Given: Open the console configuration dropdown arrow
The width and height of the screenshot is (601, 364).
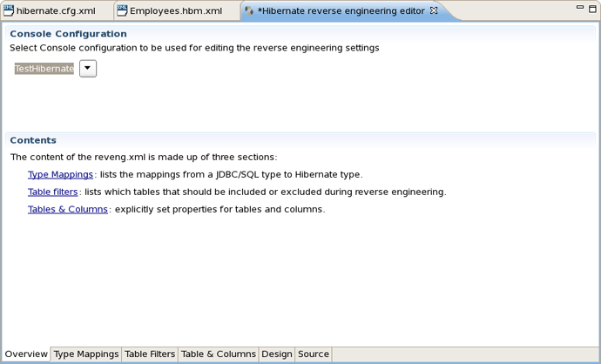Looking at the screenshot, I should (88, 69).
